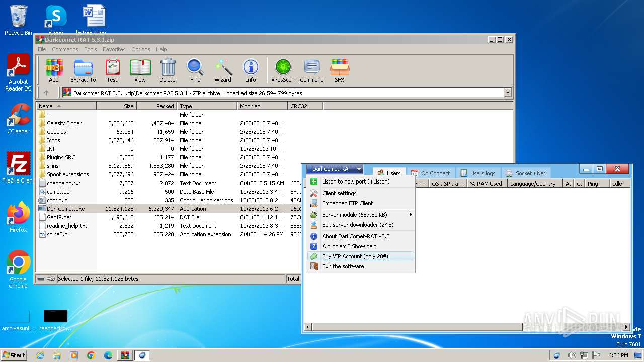The image size is (644, 362).
Task: Select Edit server downloader (2KiB)
Action: pyautogui.click(x=361, y=225)
